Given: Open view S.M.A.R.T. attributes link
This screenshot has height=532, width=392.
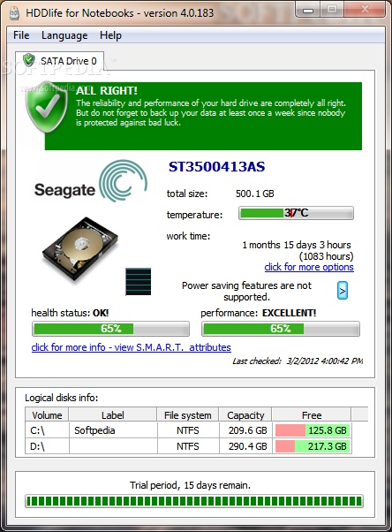Looking at the screenshot, I should click(x=132, y=347).
